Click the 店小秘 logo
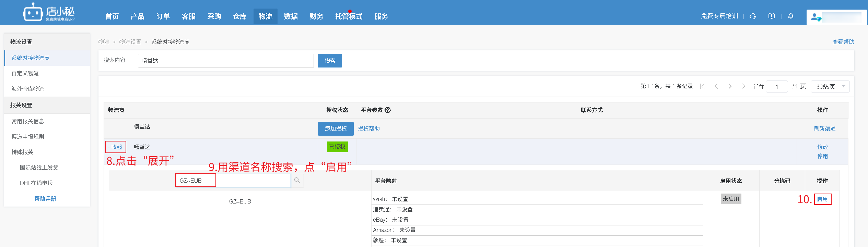This screenshot has width=868, height=247. (49, 13)
